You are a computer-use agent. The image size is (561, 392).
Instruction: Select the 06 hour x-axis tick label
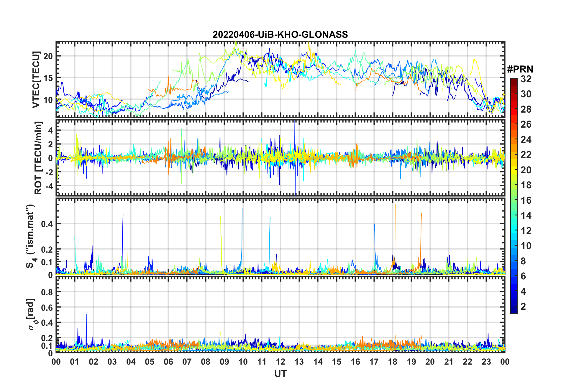(x=168, y=362)
